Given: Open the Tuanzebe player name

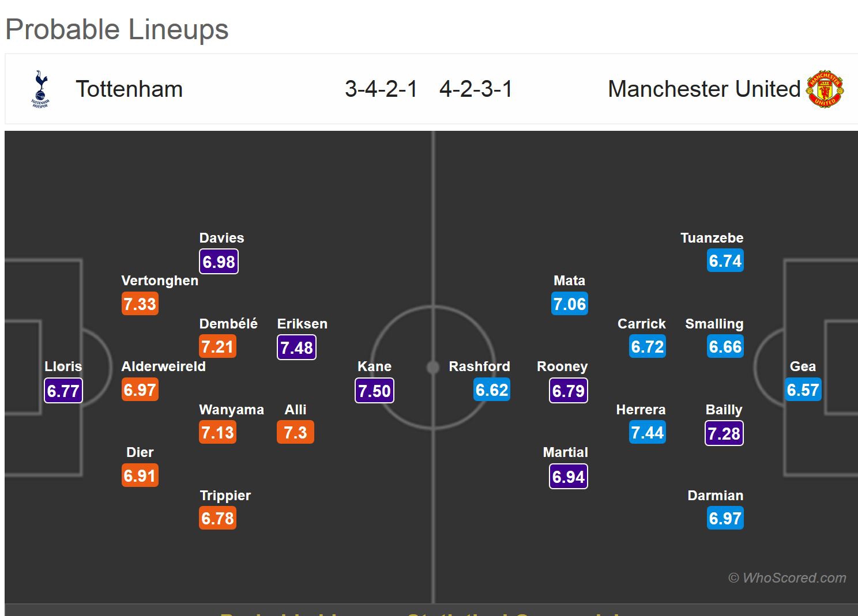Looking at the screenshot, I should 712,238.
